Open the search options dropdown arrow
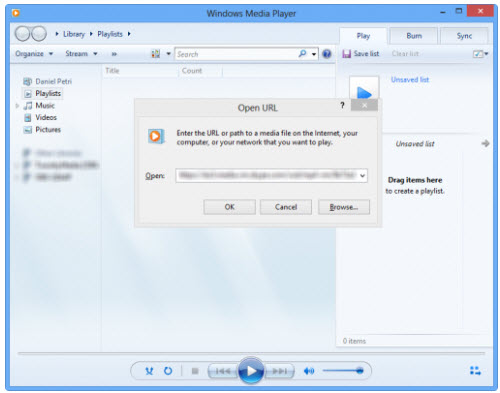Viewport: 500px width, 393px height. click(314, 54)
